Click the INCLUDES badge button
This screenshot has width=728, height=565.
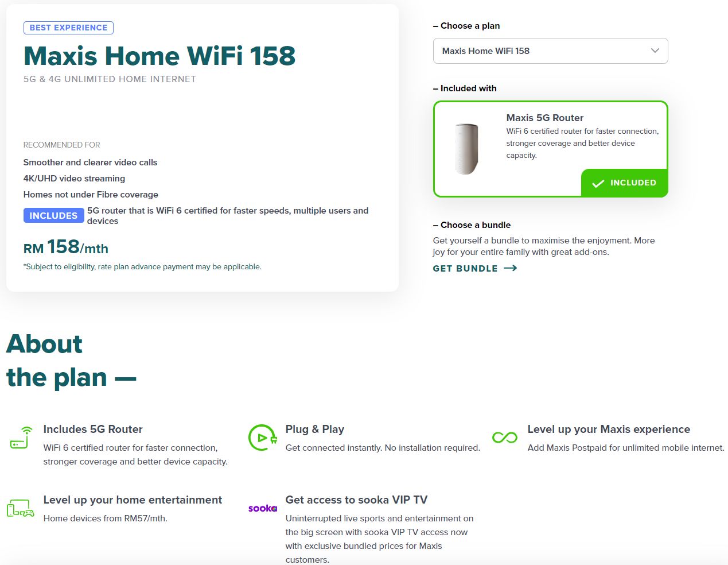point(53,215)
